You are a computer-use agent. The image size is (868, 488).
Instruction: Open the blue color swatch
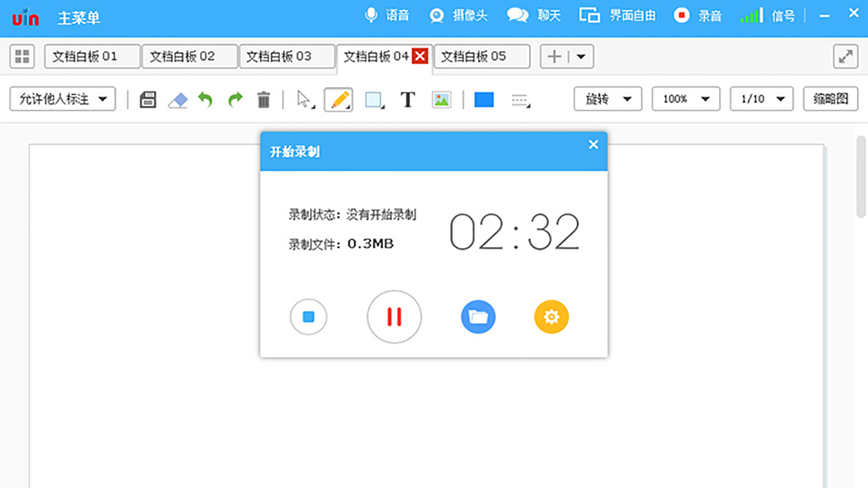point(484,99)
